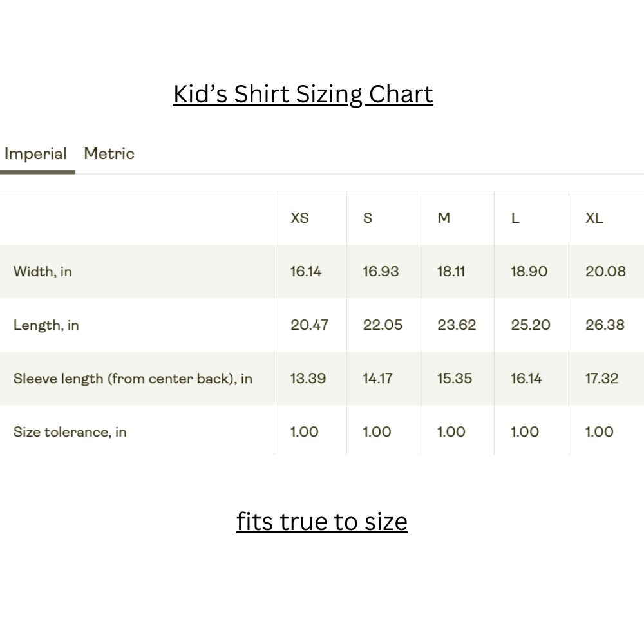Select the XL column header
Image resolution: width=644 pixels, height=644 pixels.
pyautogui.click(x=594, y=218)
